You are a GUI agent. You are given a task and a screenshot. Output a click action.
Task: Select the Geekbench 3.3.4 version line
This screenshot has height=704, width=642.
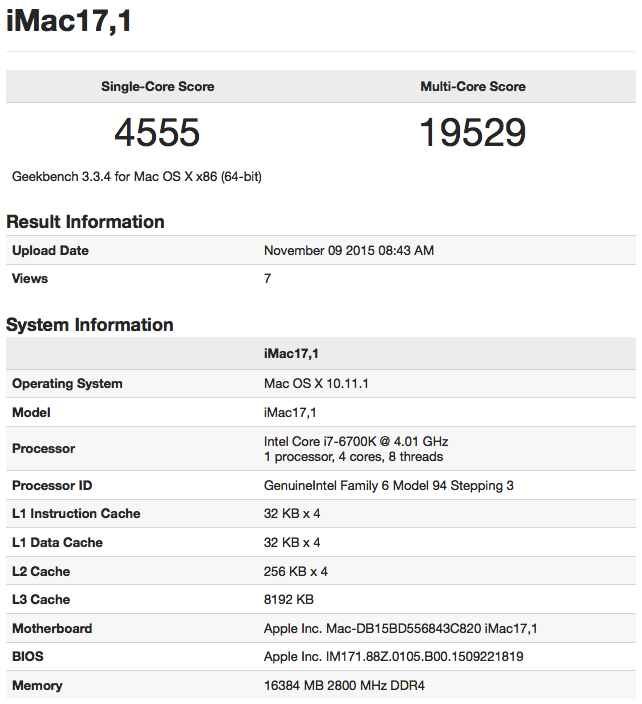137,176
